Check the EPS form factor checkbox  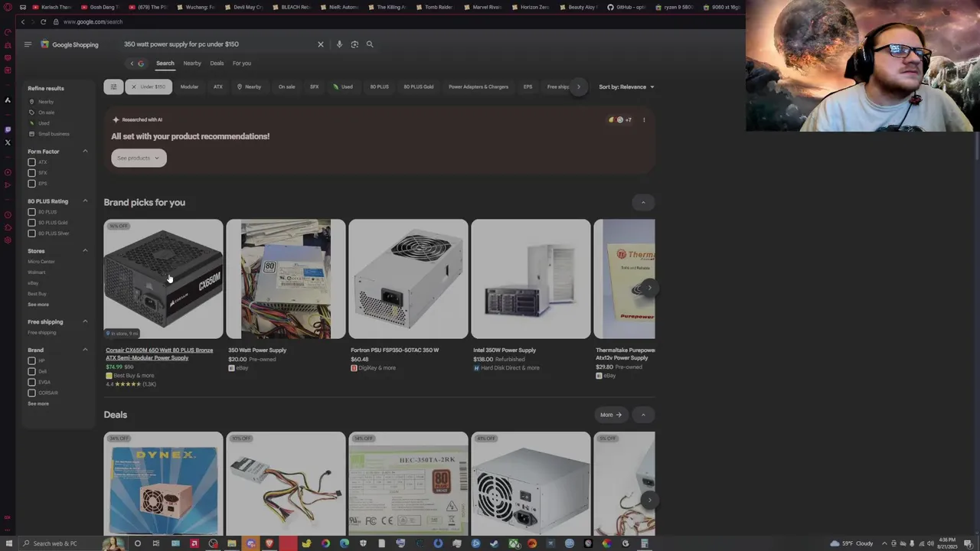31,184
